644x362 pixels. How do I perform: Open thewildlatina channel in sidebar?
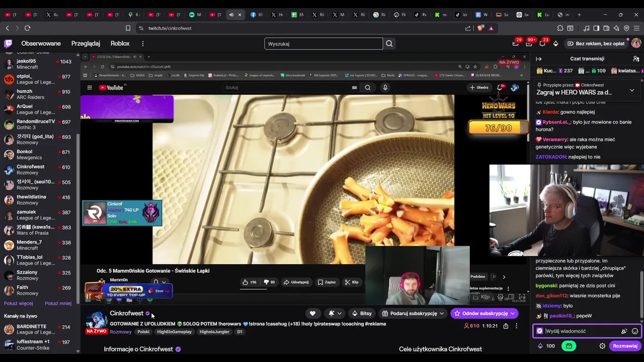(x=39, y=200)
